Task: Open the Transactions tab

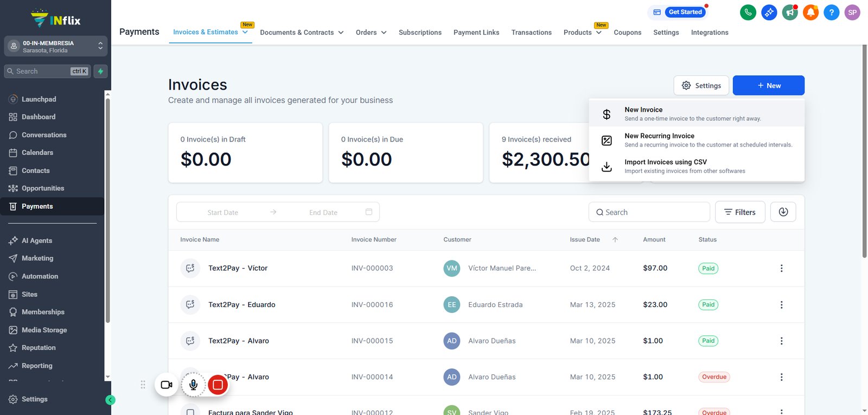Action: (531, 33)
